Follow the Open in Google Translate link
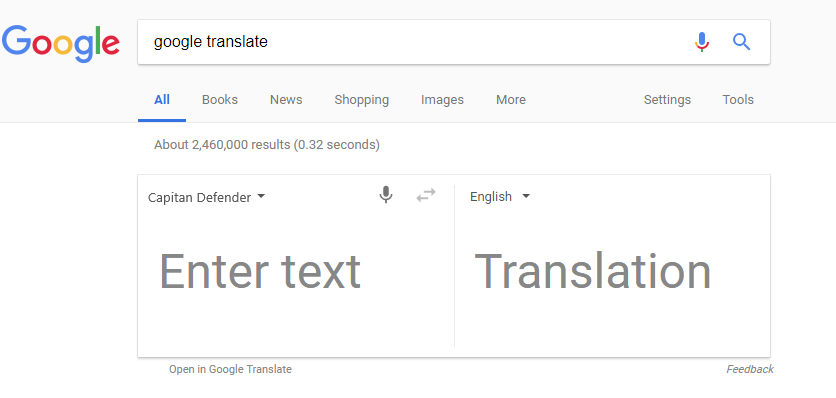This screenshot has height=398, width=836. coord(230,369)
